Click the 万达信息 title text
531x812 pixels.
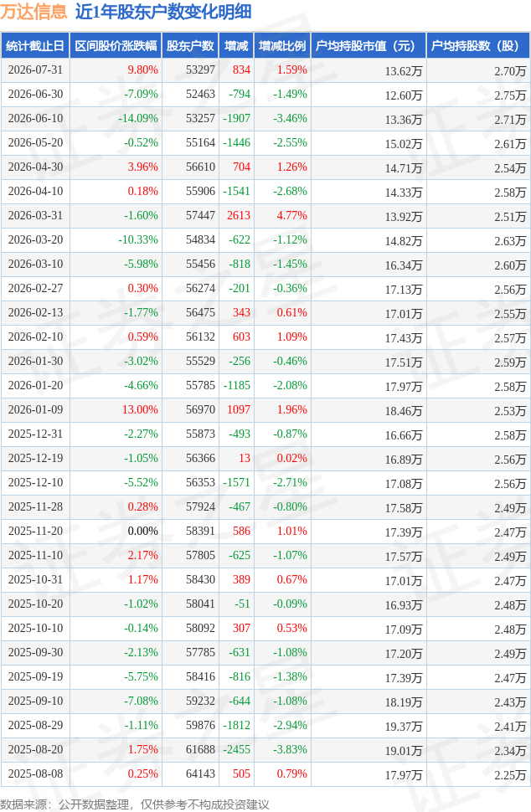(34, 12)
